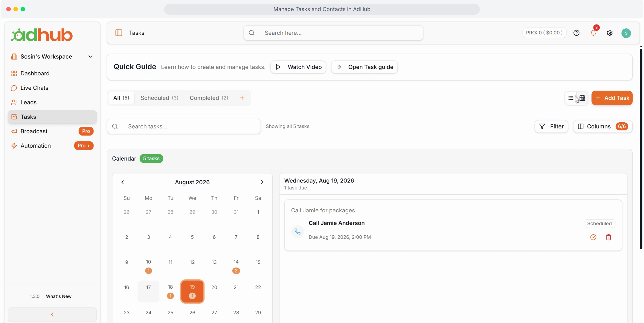Open the Filter options
The height and width of the screenshot is (323, 644).
click(551, 127)
